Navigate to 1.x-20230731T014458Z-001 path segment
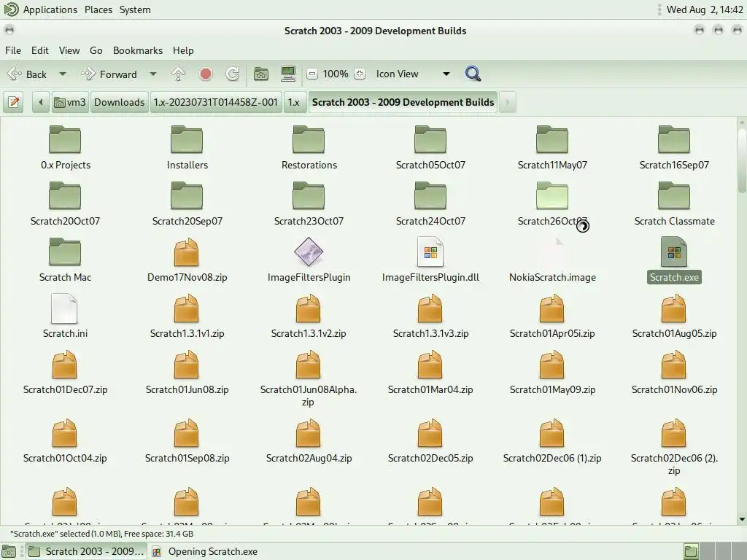Screen dimensions: 747x560 tap(215, 102)
